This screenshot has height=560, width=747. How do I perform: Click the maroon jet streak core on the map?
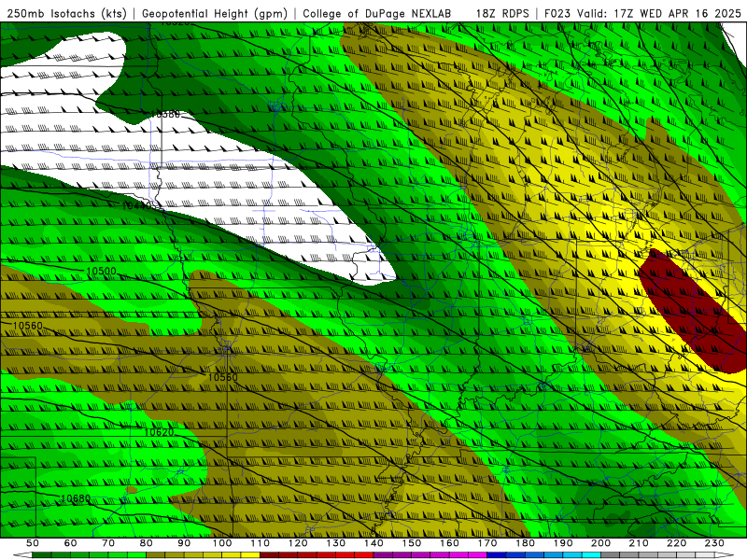(691, 310)
